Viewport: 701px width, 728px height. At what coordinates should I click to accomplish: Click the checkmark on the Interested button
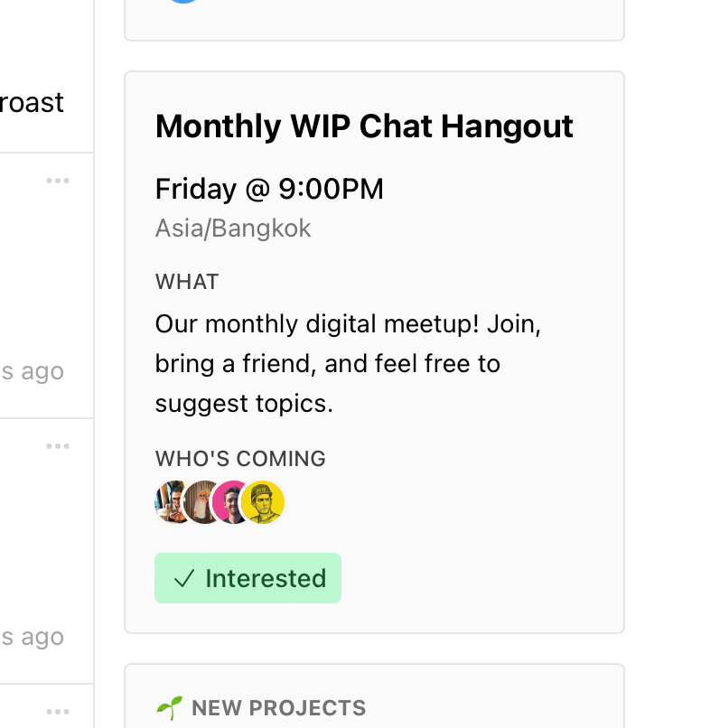click(184, 578)
